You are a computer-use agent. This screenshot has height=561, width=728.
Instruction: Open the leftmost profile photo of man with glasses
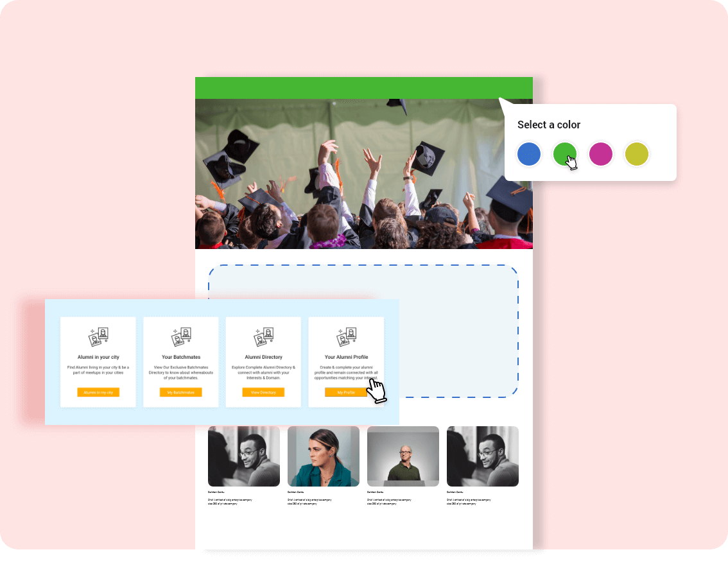244,456
